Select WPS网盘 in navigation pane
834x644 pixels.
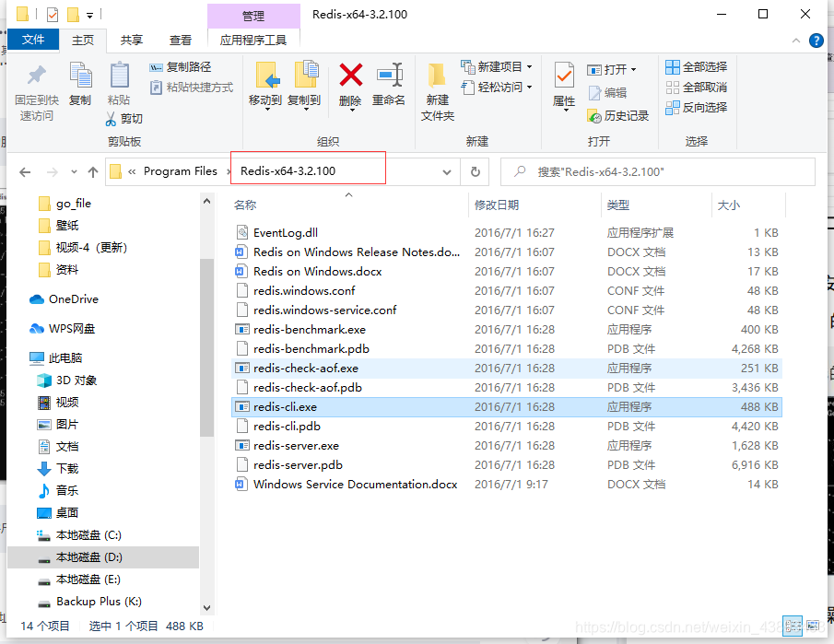click(x=63, y=329)
